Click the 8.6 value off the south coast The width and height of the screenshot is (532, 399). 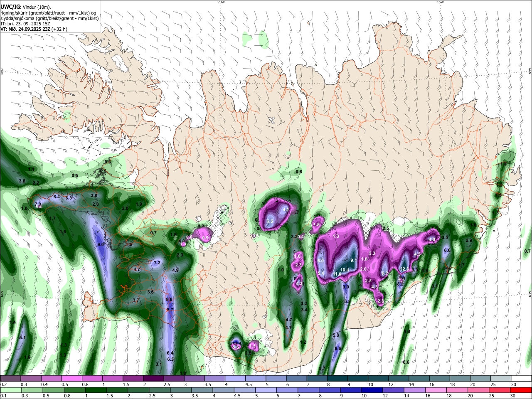click(338, 348)
